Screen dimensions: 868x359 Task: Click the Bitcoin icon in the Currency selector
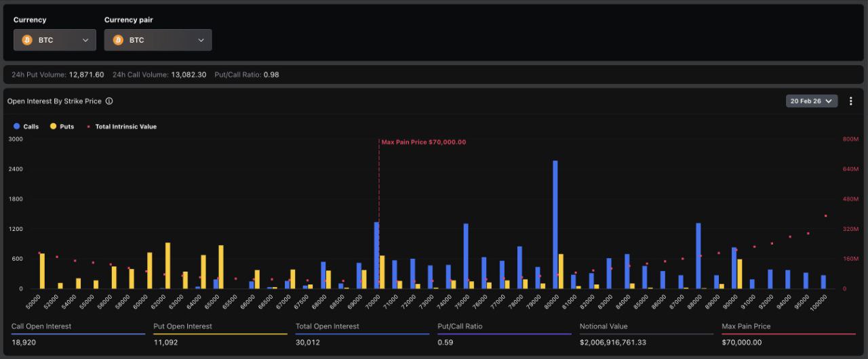(27, 40)
